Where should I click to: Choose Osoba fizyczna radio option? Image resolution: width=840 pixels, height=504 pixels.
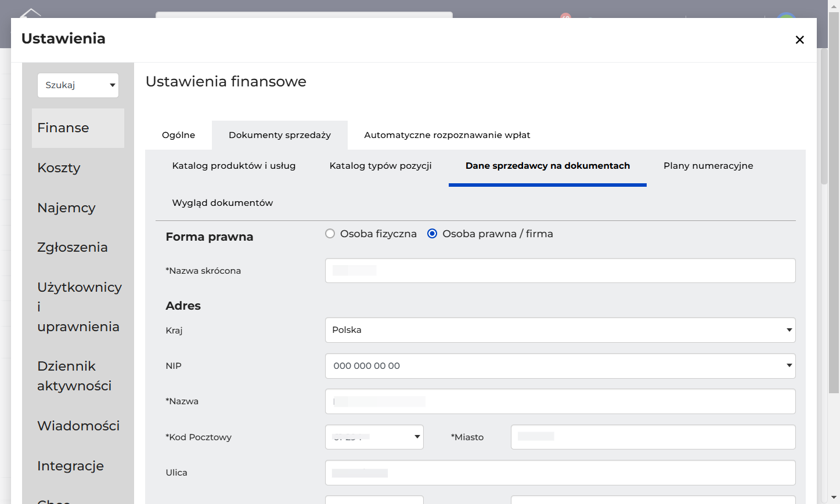coord(330,234)
